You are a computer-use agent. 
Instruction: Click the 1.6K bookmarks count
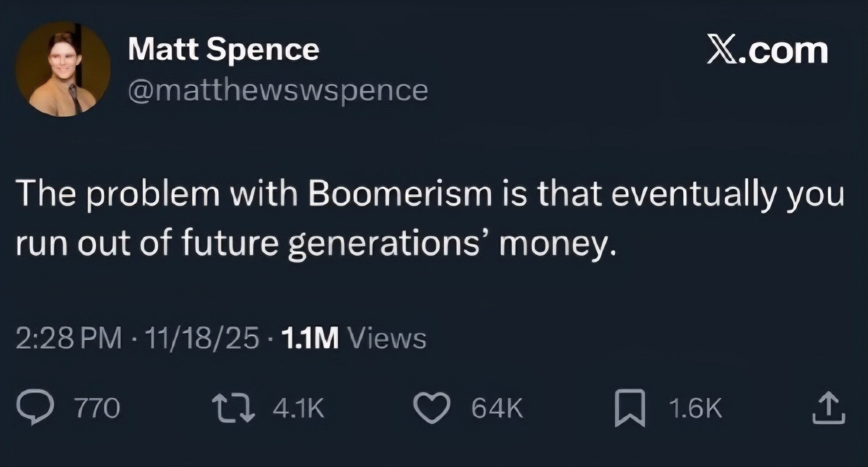click(695, 408)
